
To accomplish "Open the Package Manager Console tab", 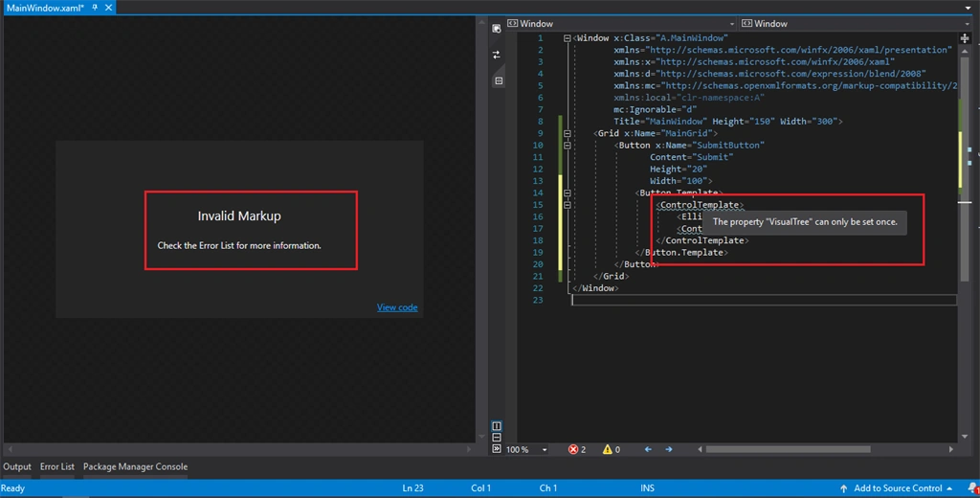I will pyautogui.click(x=135, y=466).
